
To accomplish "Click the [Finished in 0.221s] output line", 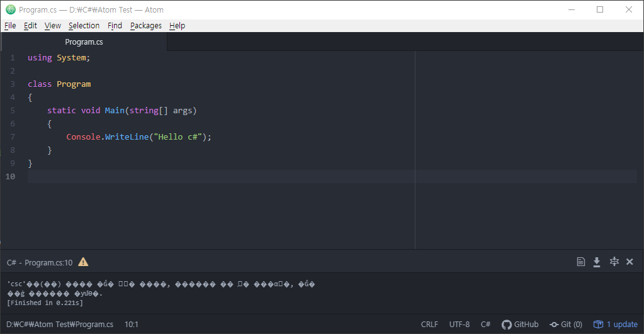I will 45,303.
